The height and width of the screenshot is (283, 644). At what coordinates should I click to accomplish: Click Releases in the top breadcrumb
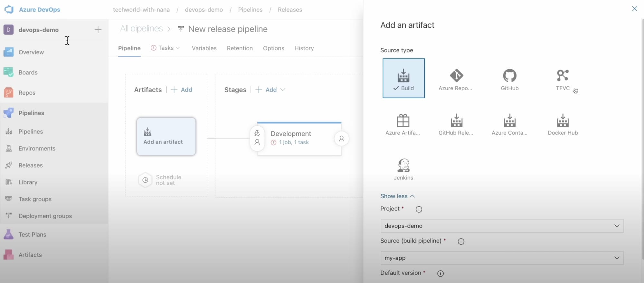290,10
